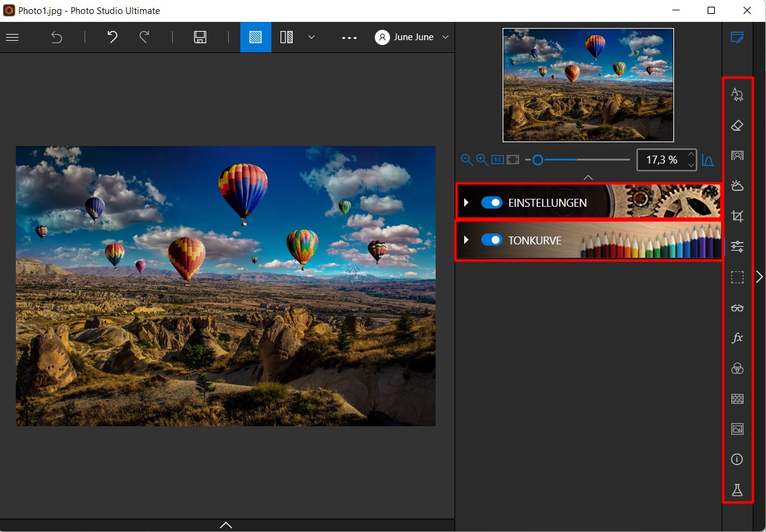Redo the last edit

144,37
